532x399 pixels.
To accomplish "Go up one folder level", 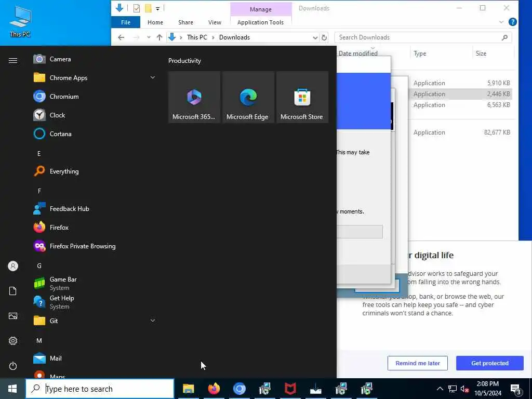I will click(x=159, y=37).
